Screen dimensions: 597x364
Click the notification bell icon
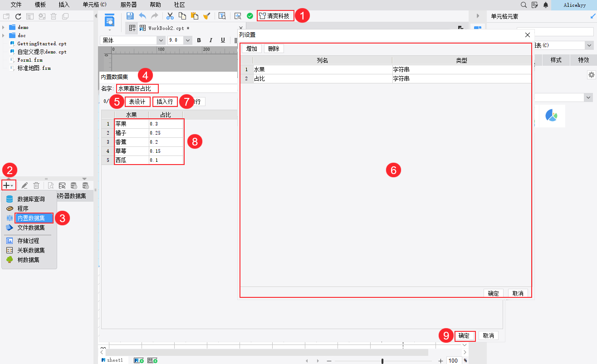click(546, 5)
